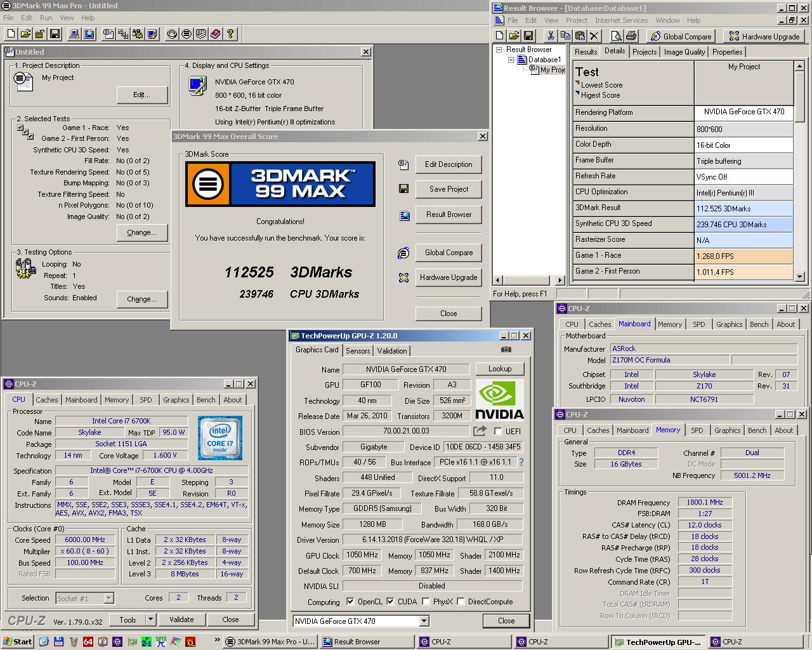This screenshot has width=812, height=650.
Task: Open the Caches tab in bottom-left CPU-Z
Action: coord(46,400)
